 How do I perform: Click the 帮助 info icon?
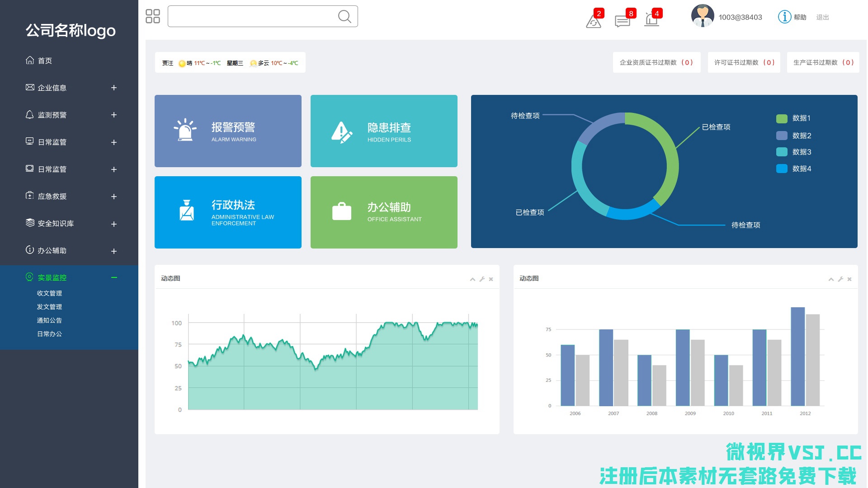pos(784,17)
